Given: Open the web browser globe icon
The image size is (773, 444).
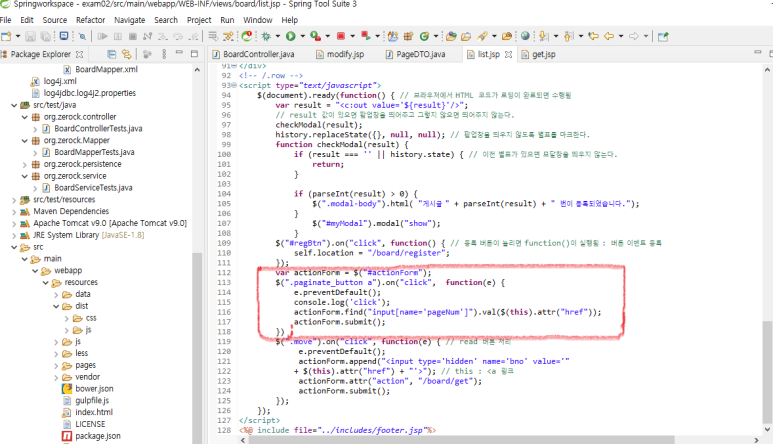Looking at the screenshot, I should tap(526, 35).
